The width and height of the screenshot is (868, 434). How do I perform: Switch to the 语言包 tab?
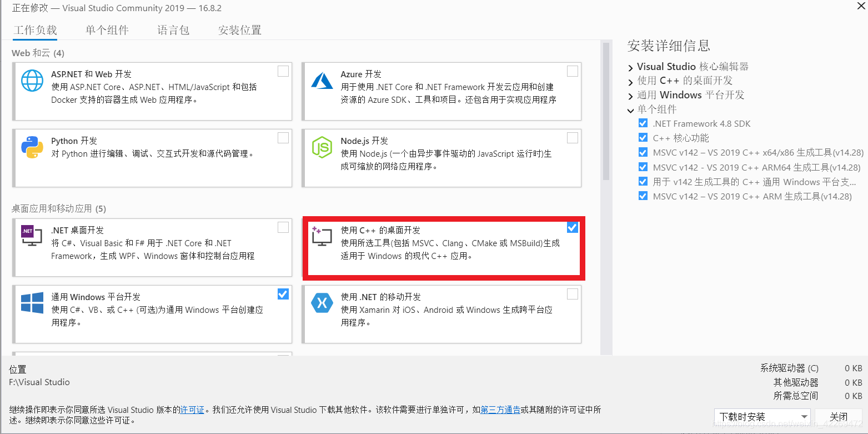[x=173, y=30]
